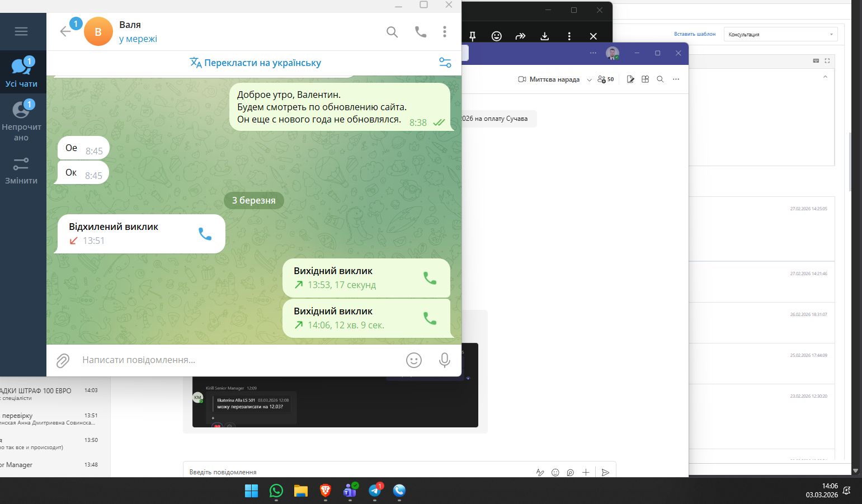Call back from the 'Відхилений виклик' entry
Viewport: 862px width, 504px height.
pos(205,234)
